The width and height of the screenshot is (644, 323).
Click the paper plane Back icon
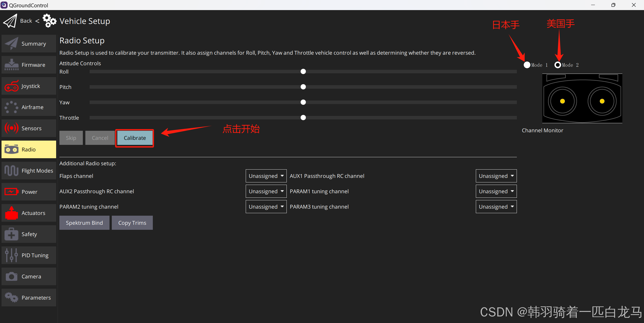pos(10,21)
